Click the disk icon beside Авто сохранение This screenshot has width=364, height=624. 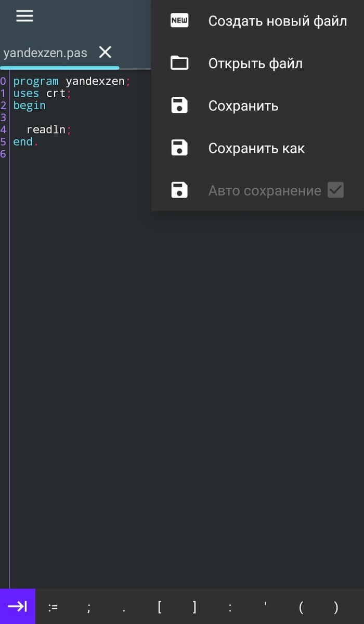(179, 190)
